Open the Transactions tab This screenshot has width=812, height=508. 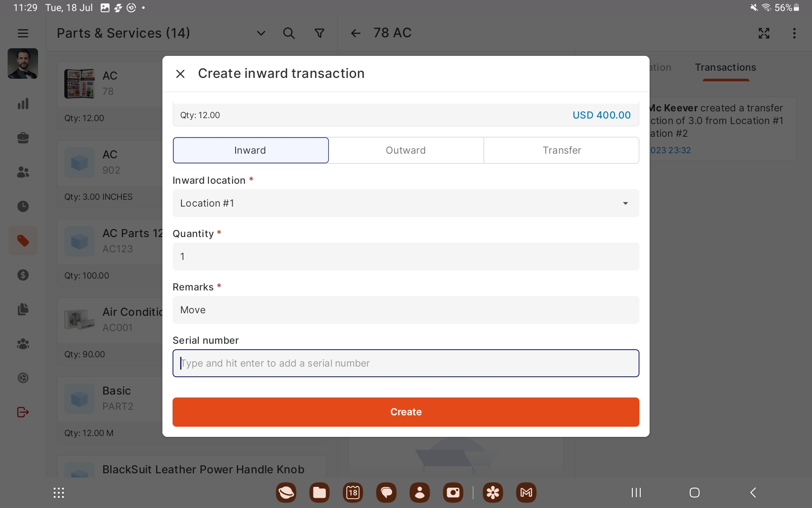tap(725, 68)
